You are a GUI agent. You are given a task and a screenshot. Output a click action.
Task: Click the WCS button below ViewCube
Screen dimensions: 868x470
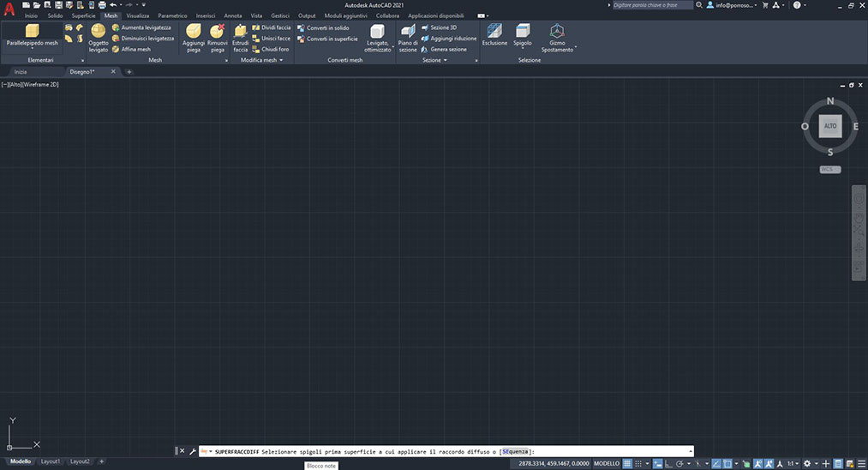(829, 170)
